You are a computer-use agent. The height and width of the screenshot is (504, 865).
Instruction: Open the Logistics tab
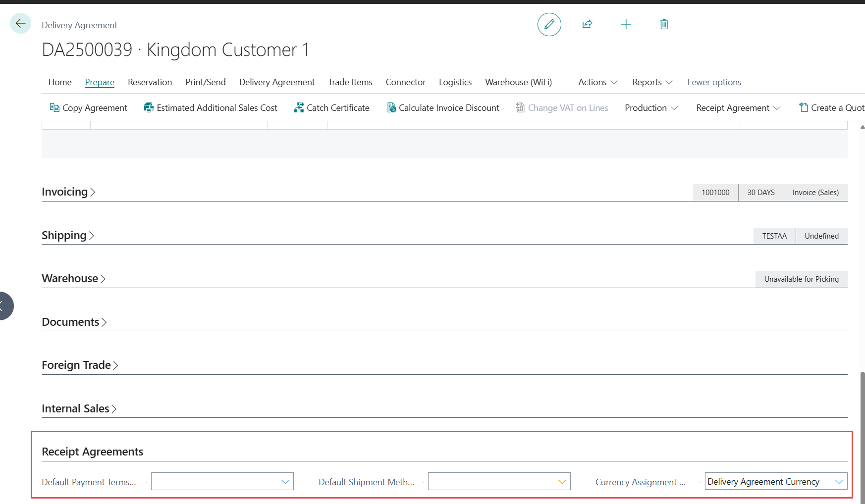point(455,82)
